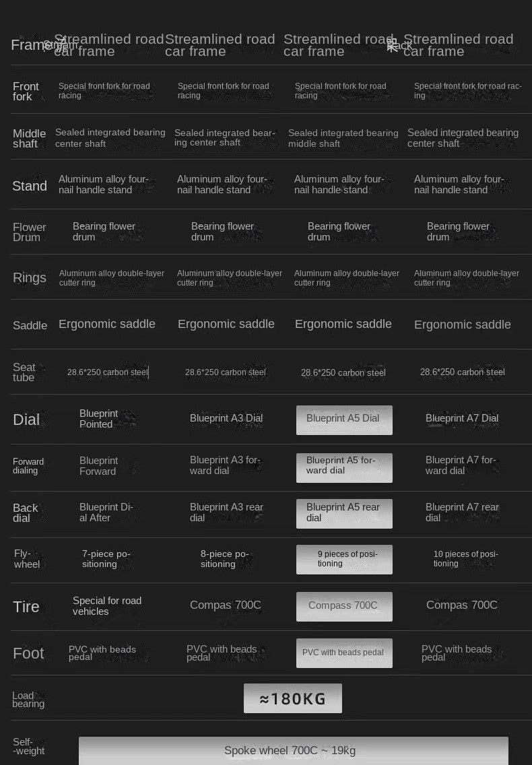Select the highlighted PVC with beads pedal box

click(x=344, y=653)
